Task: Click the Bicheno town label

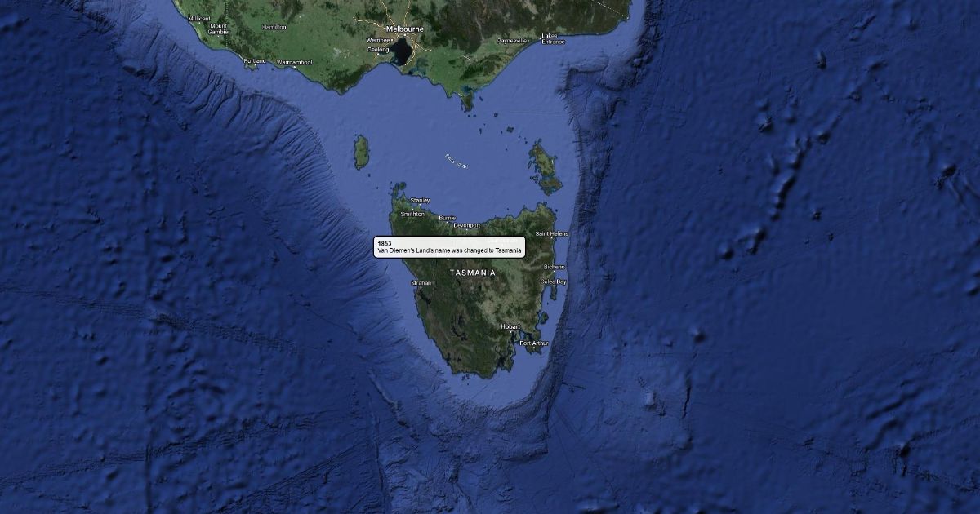Action: coord(555,267)
